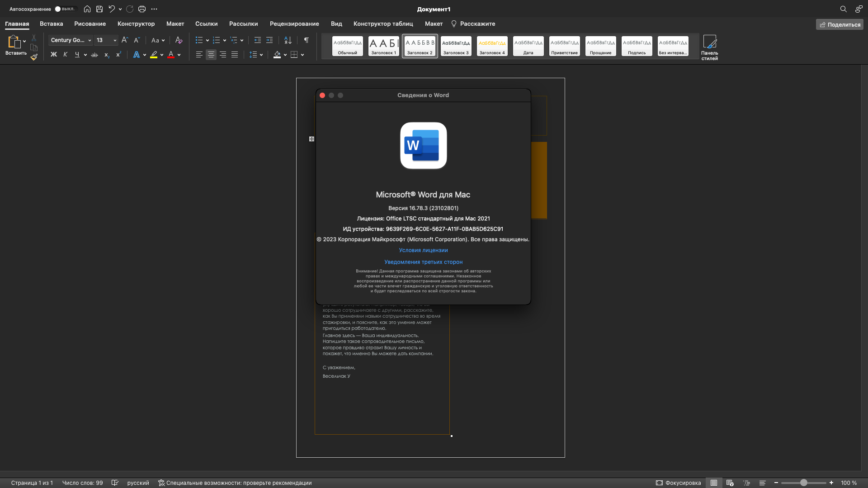The image size is (868, 488).
Task: Sort text with the A-Z icon
Action: [x=288, y=40]
